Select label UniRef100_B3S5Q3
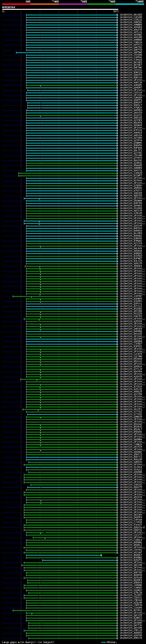Viewport: 146px width, 644px height. click(131, 256)
